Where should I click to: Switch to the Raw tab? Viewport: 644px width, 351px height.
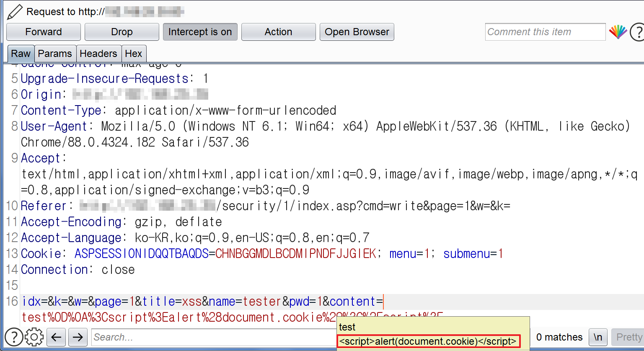21,54
